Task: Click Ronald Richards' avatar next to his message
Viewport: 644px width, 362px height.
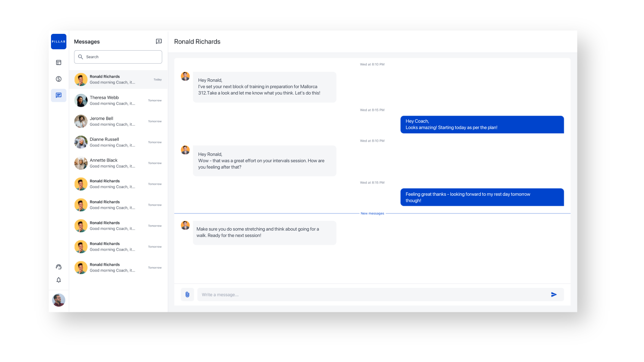Action: click(x=185, y=76)
